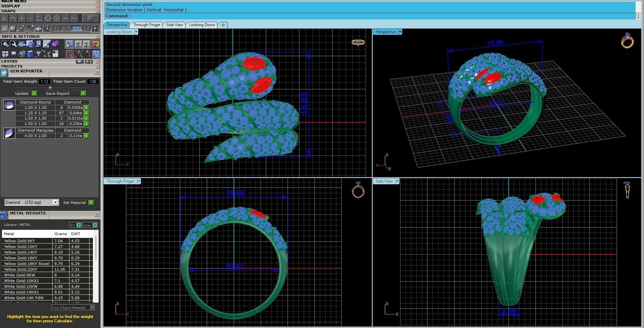644x328 pixels.
Task: Collapse the Gem Reporter summary with up arrow
Action: pos(50,88)
